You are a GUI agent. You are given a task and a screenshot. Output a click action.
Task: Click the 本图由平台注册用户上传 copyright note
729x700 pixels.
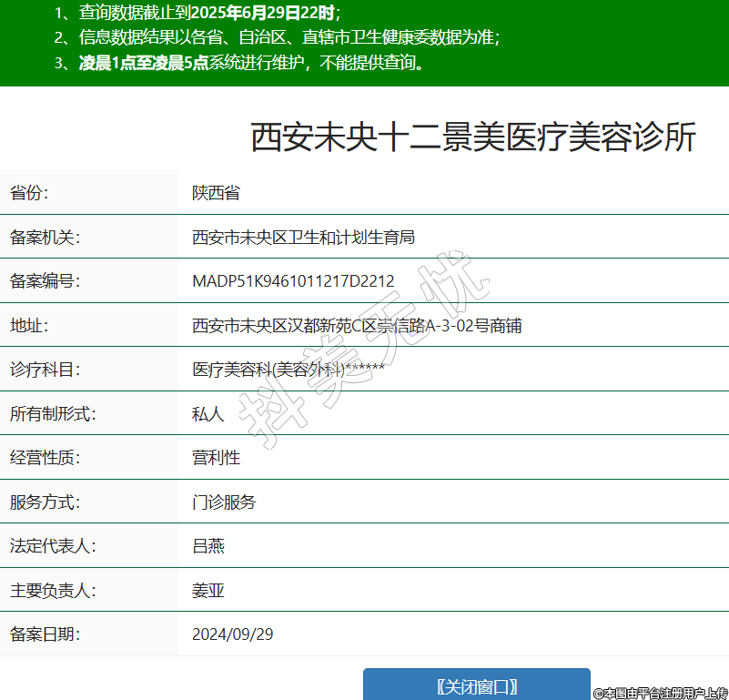[661, 693]
